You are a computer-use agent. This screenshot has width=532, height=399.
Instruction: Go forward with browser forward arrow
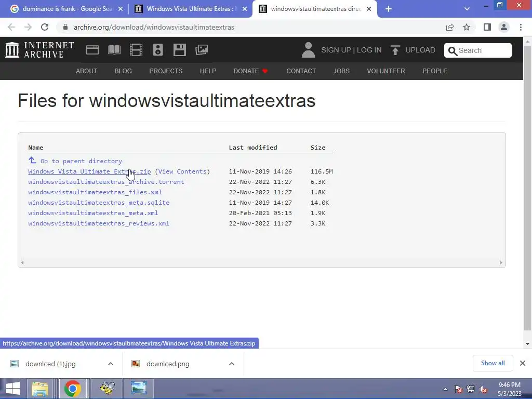click(28, 27)
